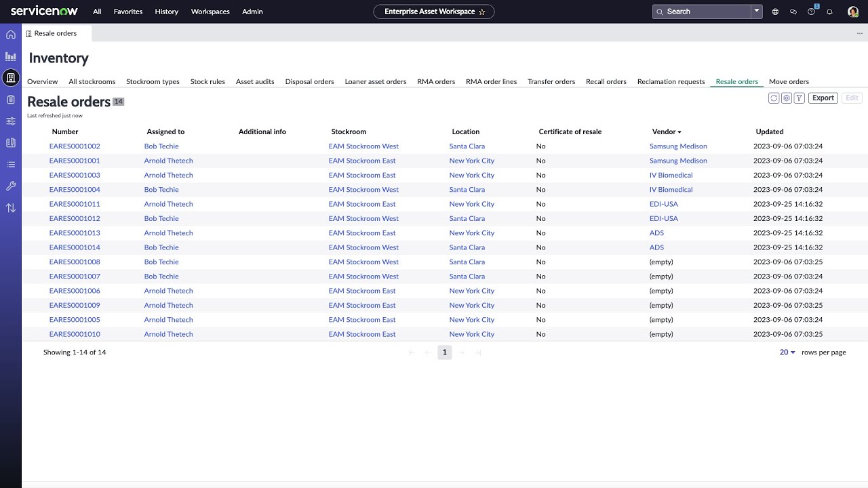Switch to the Transfer orders tab
The width and height of the screenshot is (868, 488).
coord(551,81)
